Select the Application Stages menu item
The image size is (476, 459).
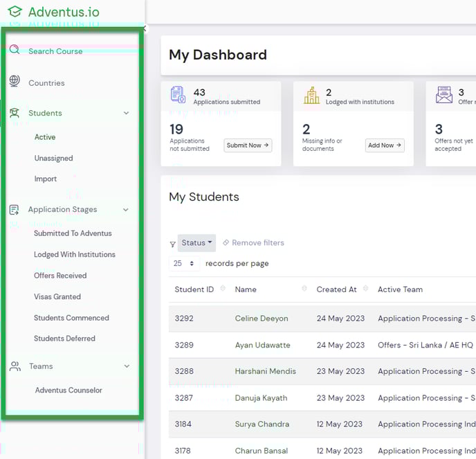[62, 210]
